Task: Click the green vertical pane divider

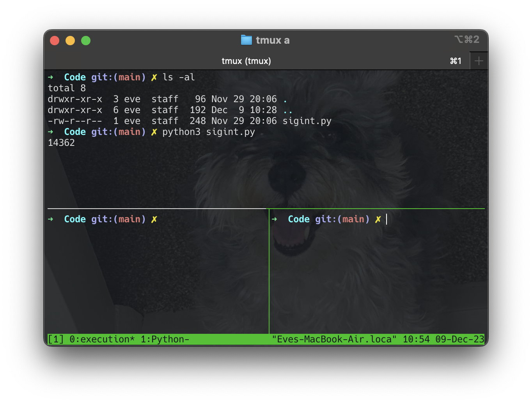Action: tap(269, 273)
